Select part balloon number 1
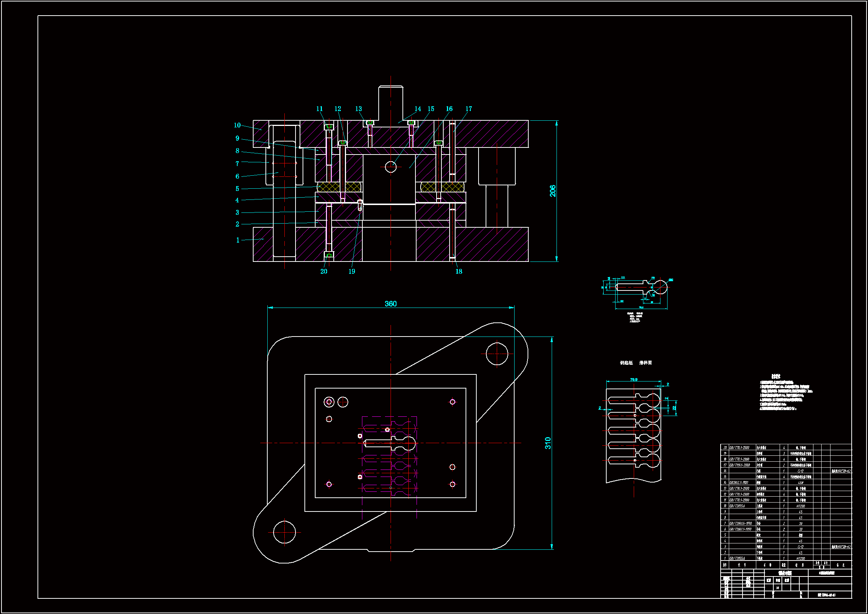Screen dimensions: 868x614 tap(238, 240)
